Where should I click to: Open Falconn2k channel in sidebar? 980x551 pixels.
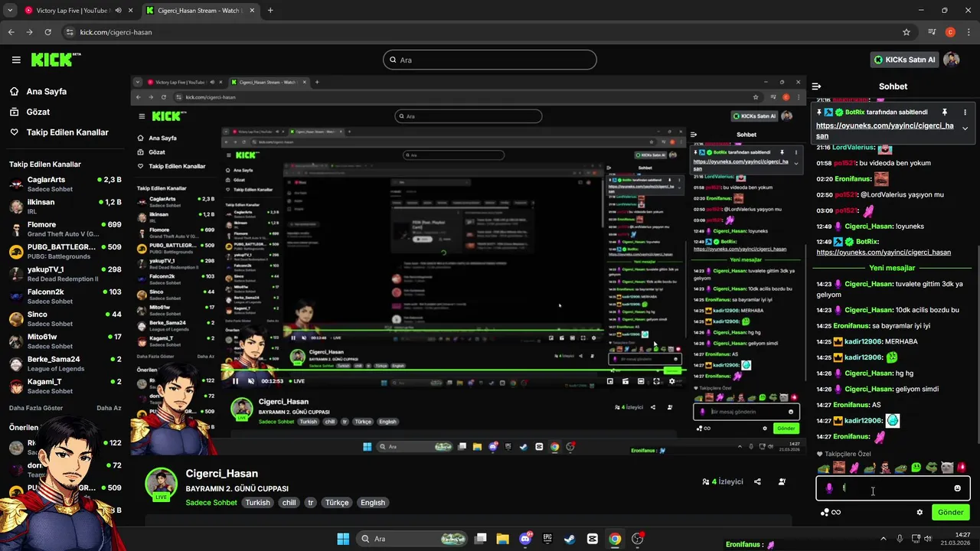click(x=65, y=296)
